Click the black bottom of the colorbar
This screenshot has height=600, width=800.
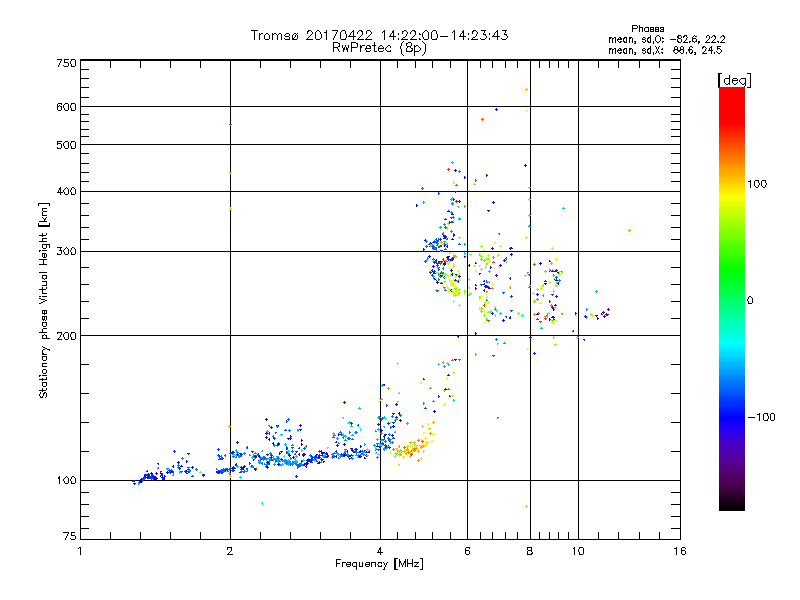coord(732,503)
